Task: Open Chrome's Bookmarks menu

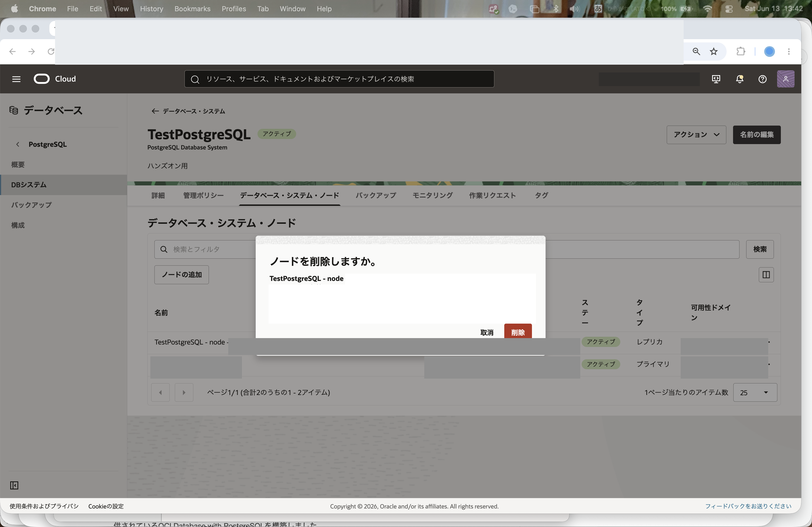Action: click(x=193, y=9)
